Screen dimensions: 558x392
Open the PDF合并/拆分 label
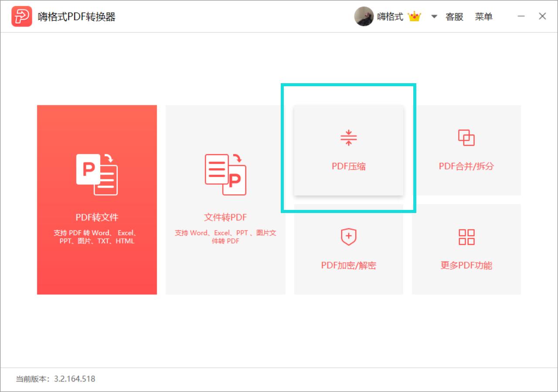[x=466, y=166]
